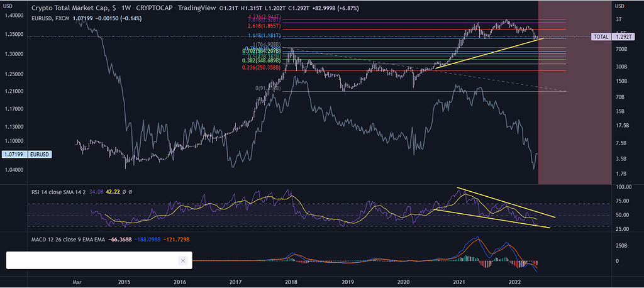Select the yellow trendline on the main chart
The height and width of the screenshot is (288, 644).
coord(491,52)
